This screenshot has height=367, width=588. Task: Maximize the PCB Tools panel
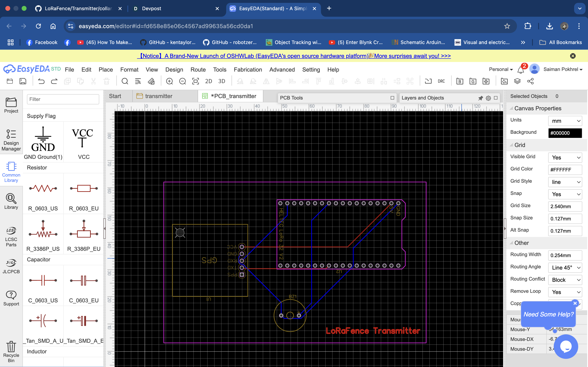pyautogui.click(x=392, y=98)
